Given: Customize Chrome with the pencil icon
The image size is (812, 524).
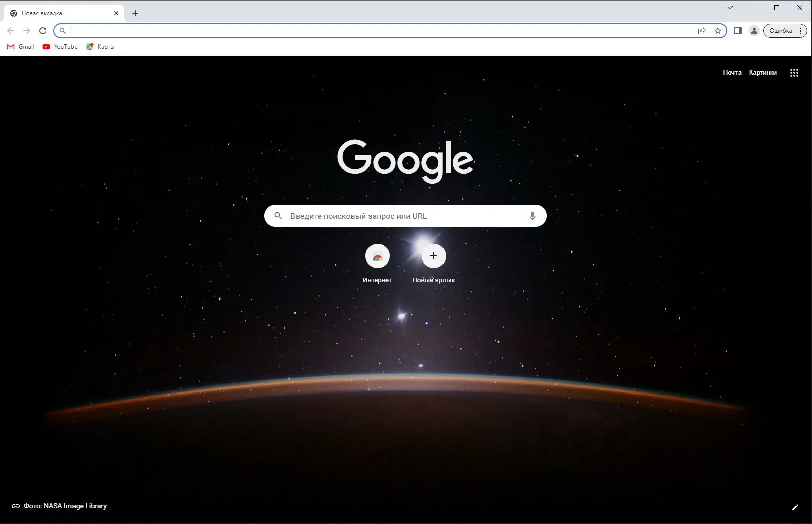Looking at the screenshot, I should [795, 507].
